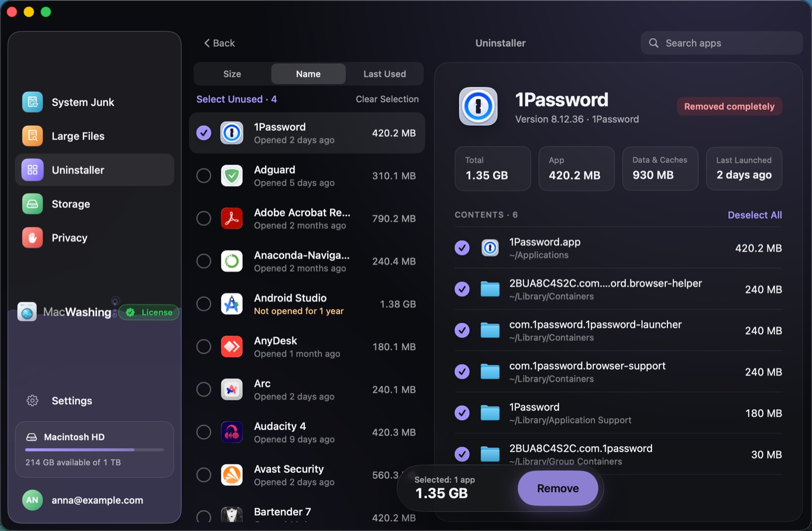Click the Macintosh HD disk icon
Screen dimensions: 812x531
pyautogui.click(x=31, y=437)
